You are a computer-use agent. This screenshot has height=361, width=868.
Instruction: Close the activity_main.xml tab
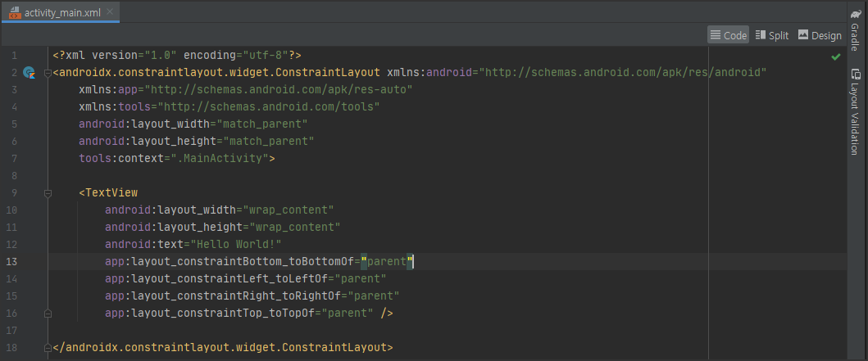[x=110, y=11]
